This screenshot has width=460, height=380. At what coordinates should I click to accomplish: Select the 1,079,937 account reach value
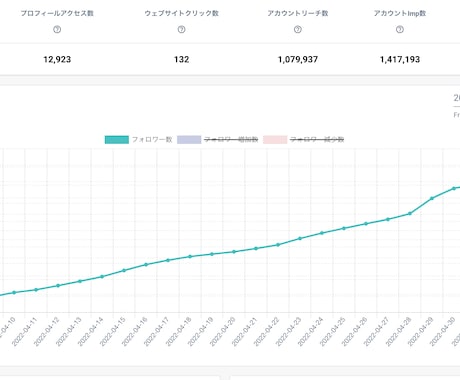298,59
